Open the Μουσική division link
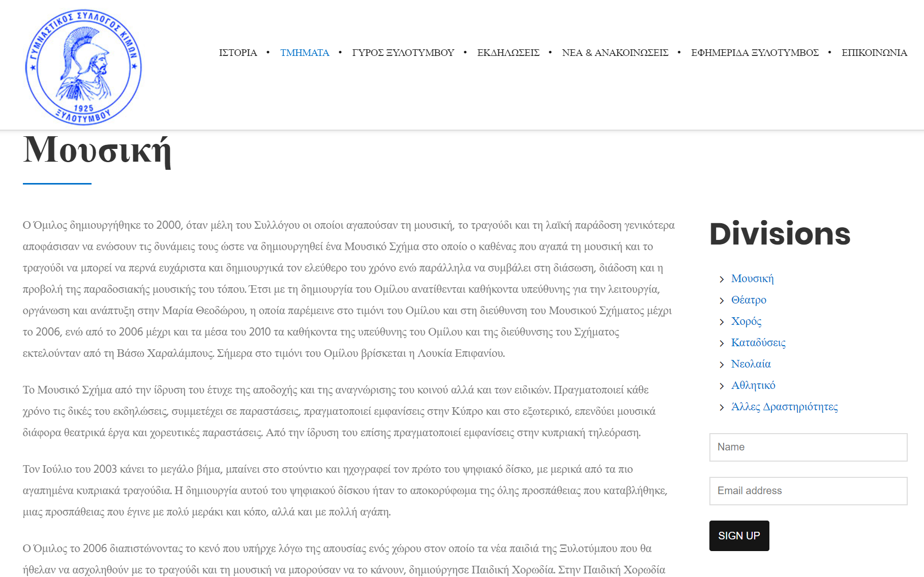 pyautogui.click(x=752, y=279)
